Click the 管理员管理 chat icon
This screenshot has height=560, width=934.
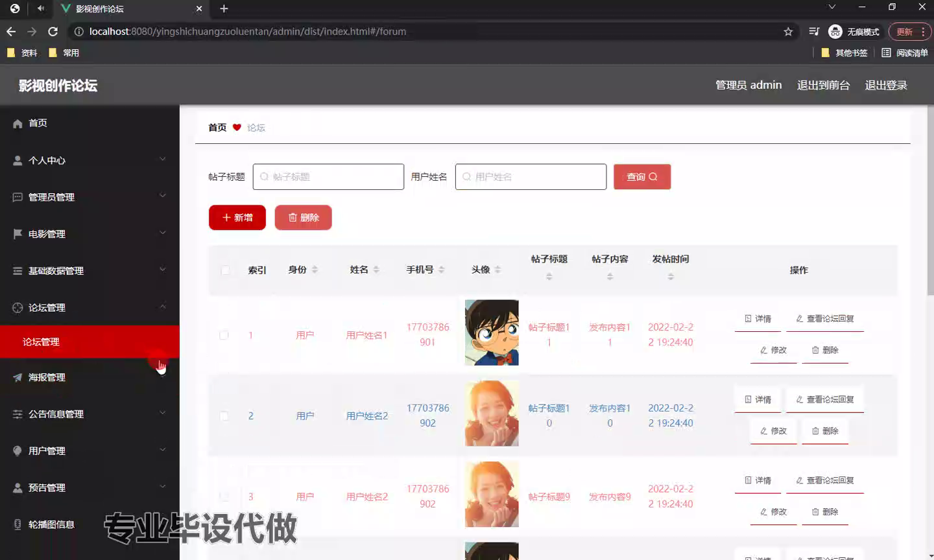18,198
